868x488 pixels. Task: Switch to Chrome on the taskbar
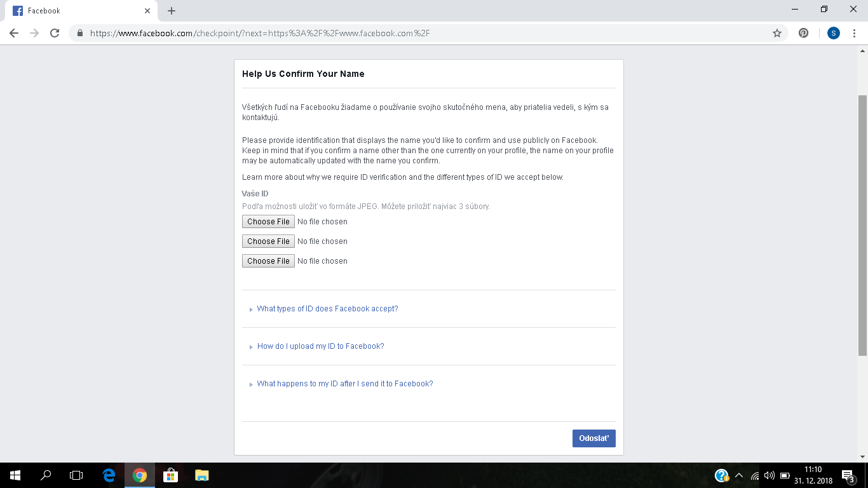[140, 475]
